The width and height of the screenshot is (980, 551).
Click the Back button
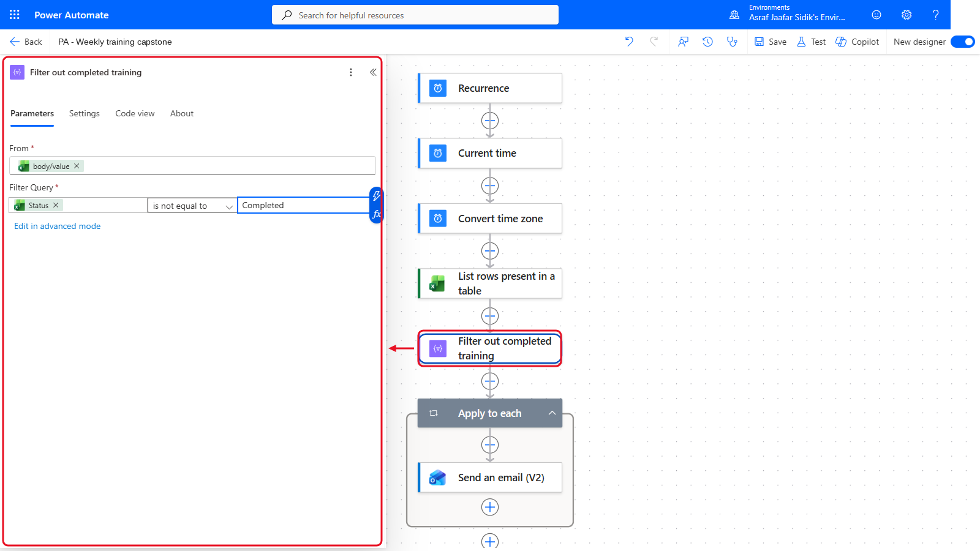pyautogui.click(x=26, y=42)
